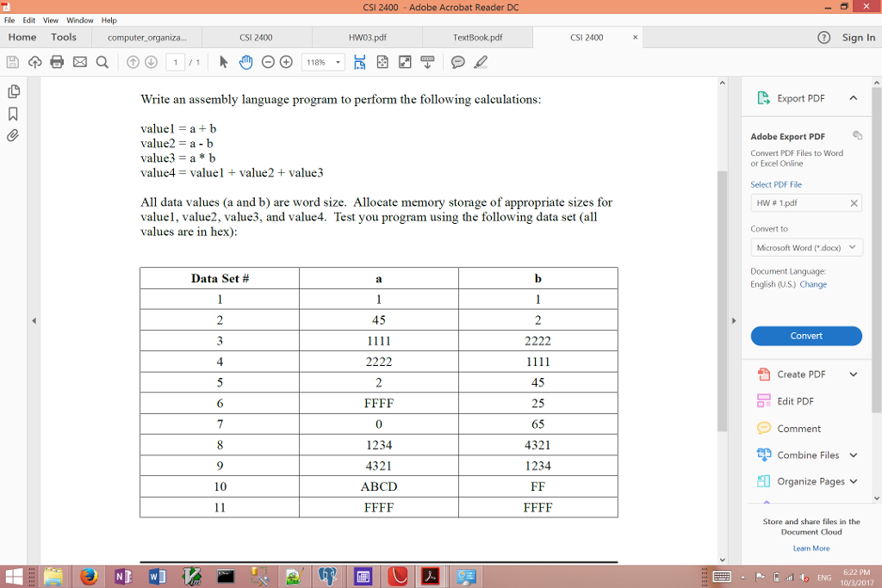Select the highlight text pen tool
The height and width of the screenshot is (588, 882).
coord(481,62)
